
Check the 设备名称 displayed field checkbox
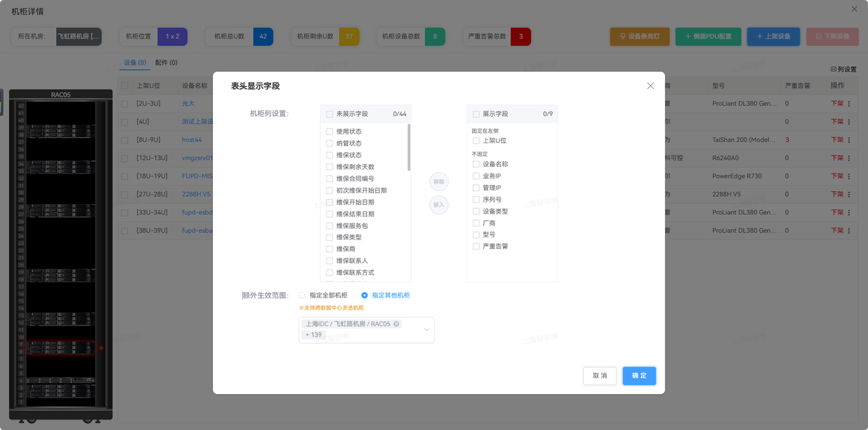(476, 164)
